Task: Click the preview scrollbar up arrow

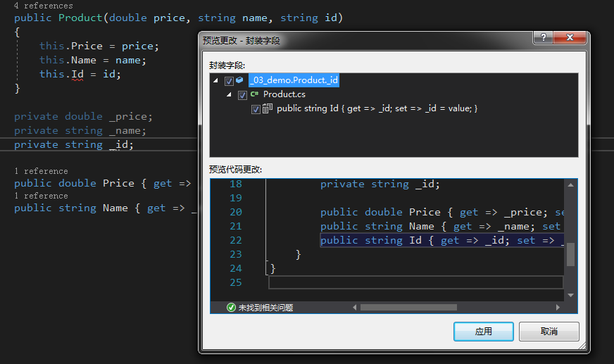Action: pos(570,184)
